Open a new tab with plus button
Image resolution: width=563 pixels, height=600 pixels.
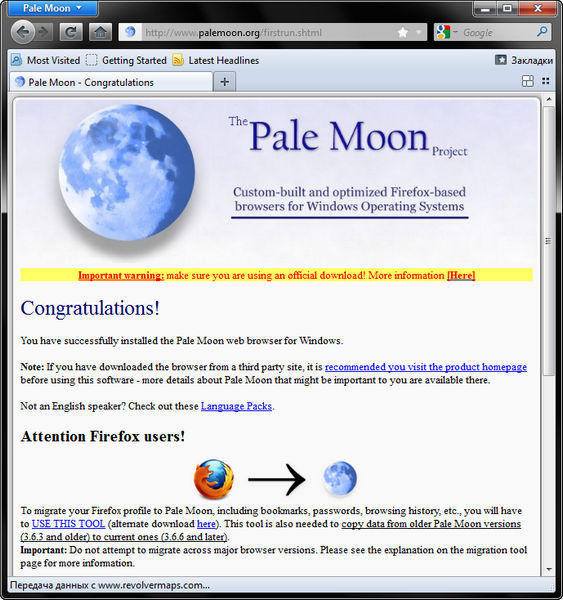225,82
